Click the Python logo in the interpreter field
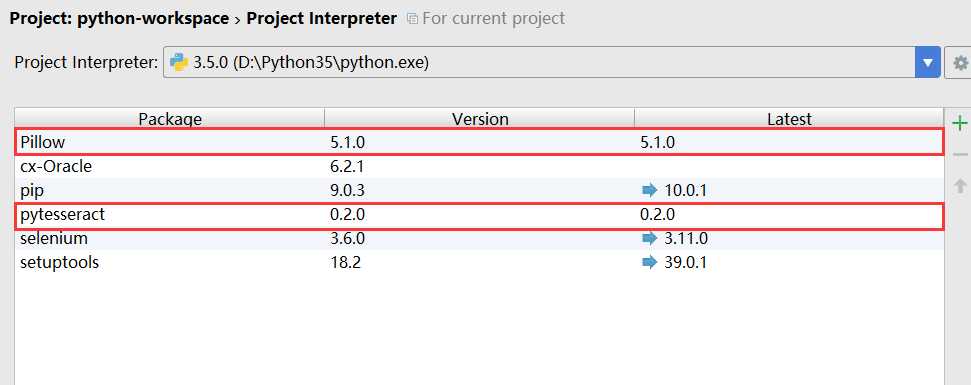 (x=178, y=63)
